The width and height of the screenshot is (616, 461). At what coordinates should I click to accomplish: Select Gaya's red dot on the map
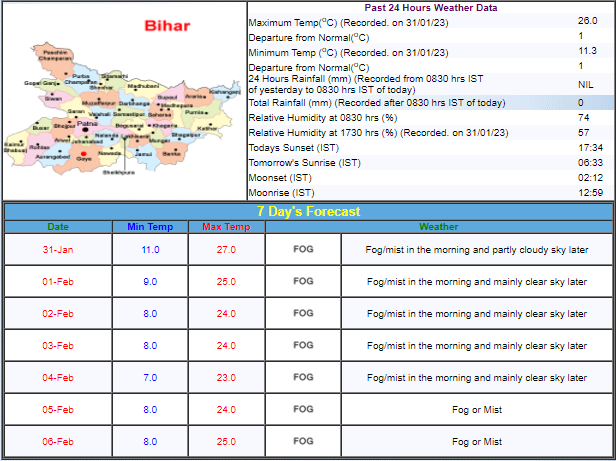pos(82,154)
